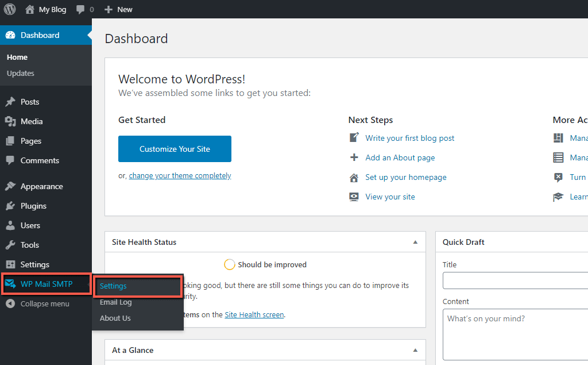Click the Quick Draft Title input field

515,281
